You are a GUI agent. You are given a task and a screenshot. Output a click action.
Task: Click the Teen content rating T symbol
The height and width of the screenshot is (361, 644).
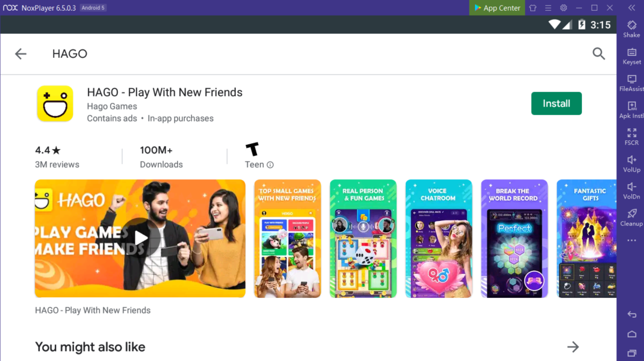[252, 149]
